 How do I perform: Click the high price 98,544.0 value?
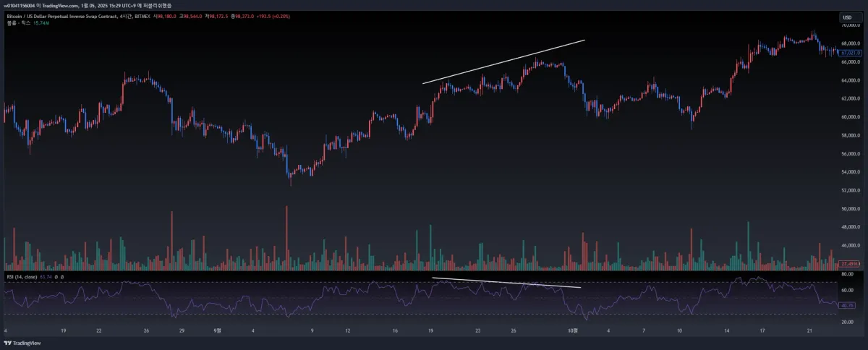click(x=192, y=17)
